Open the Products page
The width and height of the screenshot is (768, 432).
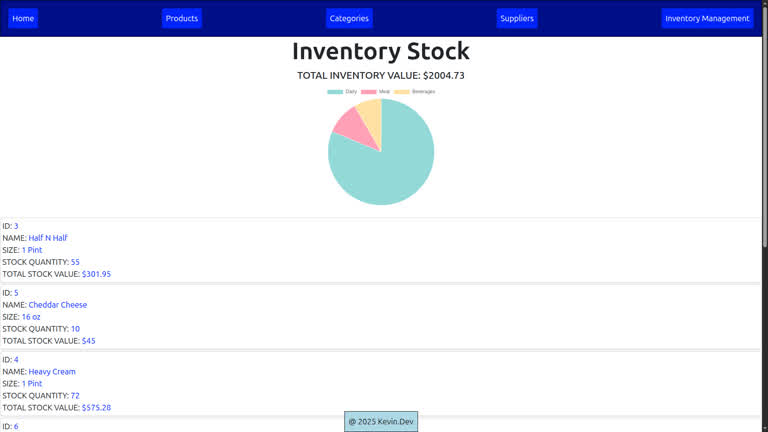(x=182, y=19)
